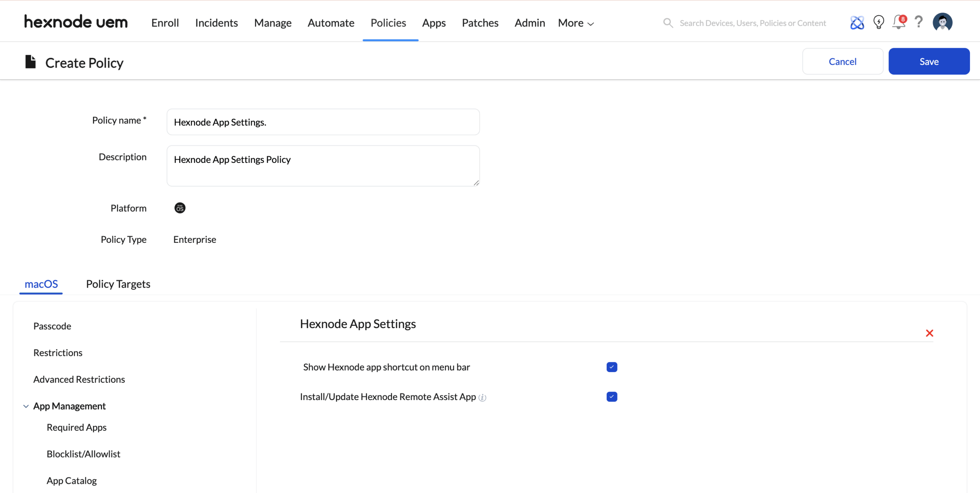Image resolution: width=980 pixels, height=493 pixels.
Task: Remove Hexnode App Settings with red X
Action: coord(929,333)
